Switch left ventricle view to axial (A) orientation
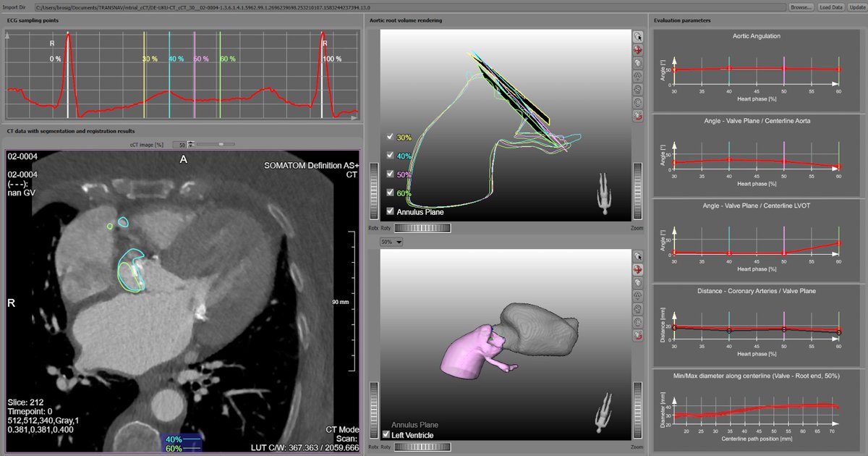Image resolution: width=868 pixels, height=456 pixels. (637, 295)
